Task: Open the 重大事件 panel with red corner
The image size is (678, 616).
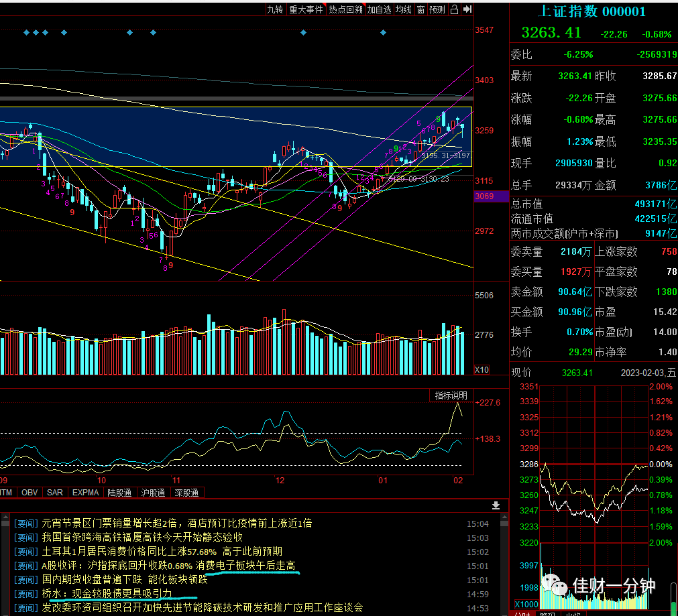Action: point(306,9)
